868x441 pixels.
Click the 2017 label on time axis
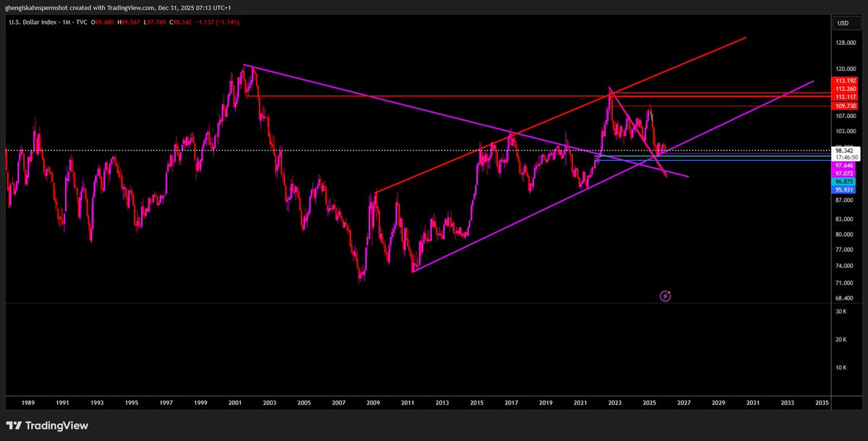point(511,402)
